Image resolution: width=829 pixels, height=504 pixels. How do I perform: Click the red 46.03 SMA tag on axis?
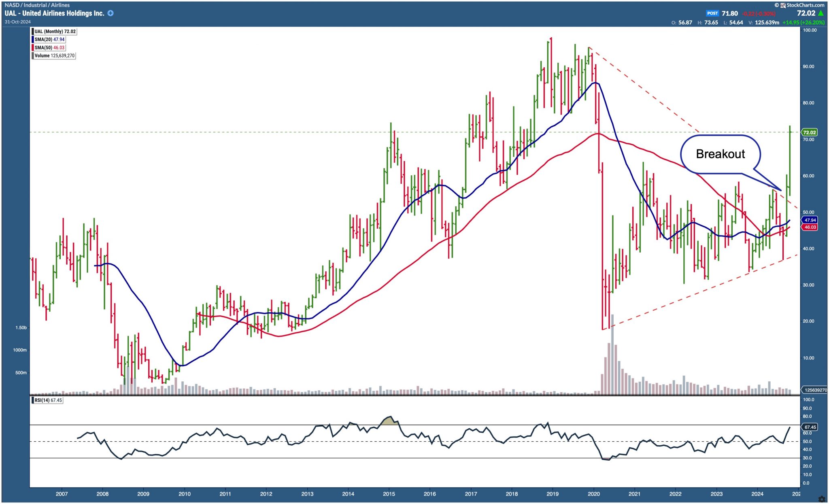coord(810,227)
